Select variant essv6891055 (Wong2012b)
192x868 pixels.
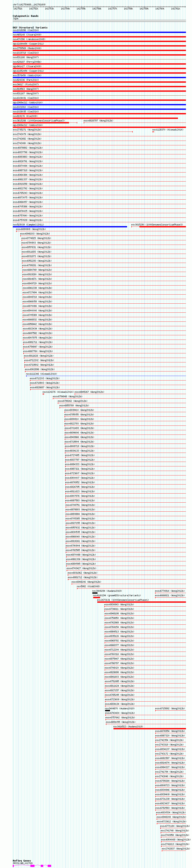pyautogui.click(x=120, y=722)
